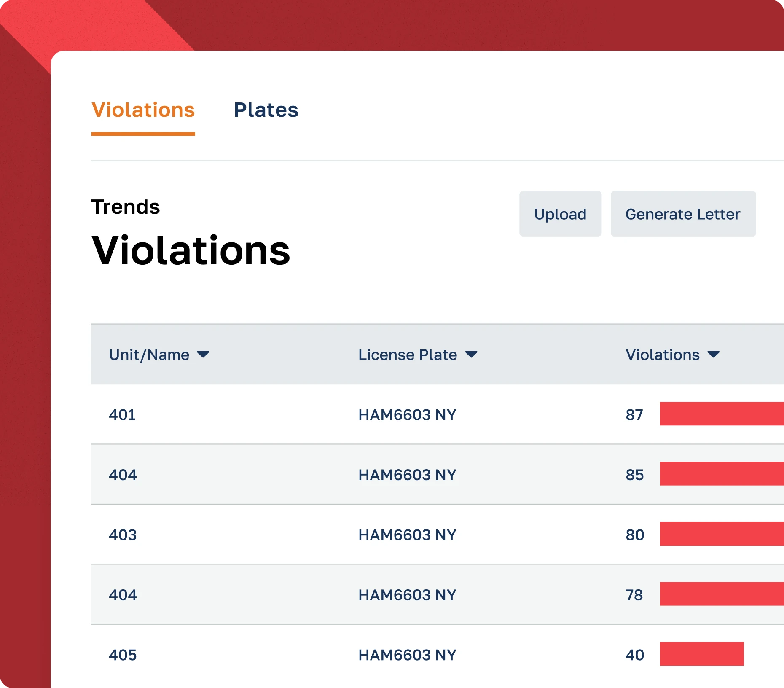
Task: Select the row for unit 405
Action: pyautogui.click(x=123, y=655)
